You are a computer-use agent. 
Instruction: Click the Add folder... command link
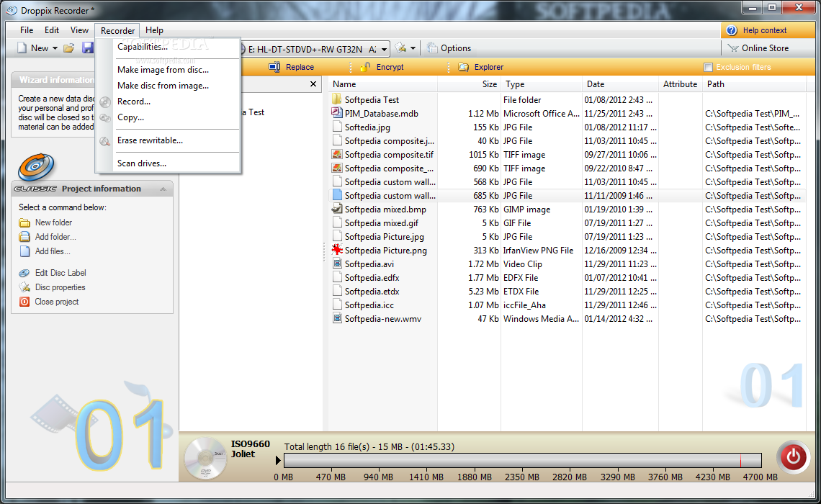pos(55,237)
